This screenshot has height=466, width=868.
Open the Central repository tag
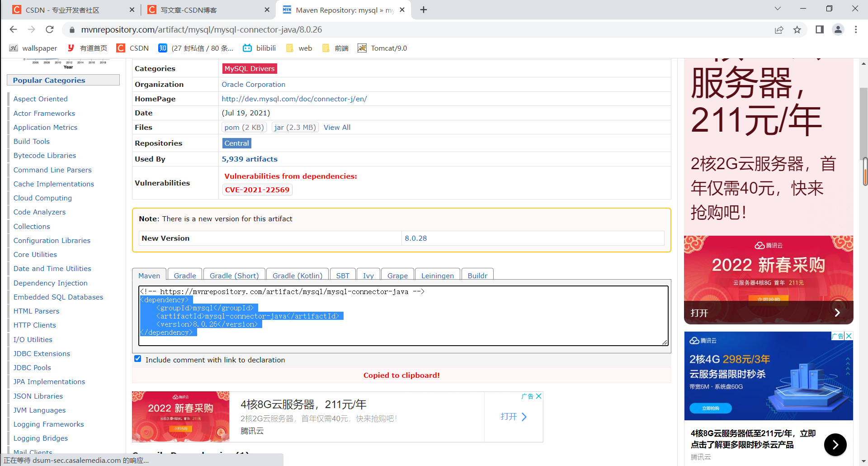tap(237, 143)
